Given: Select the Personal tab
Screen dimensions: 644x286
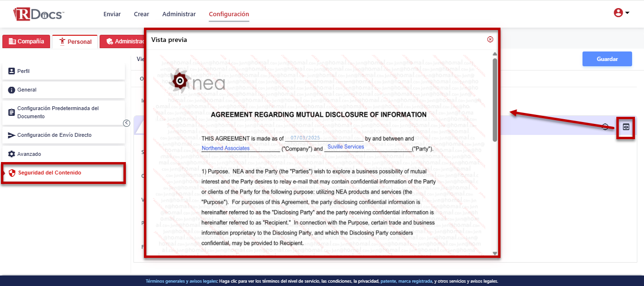Looking at the screenshot, I should click(x=75, y=42).
